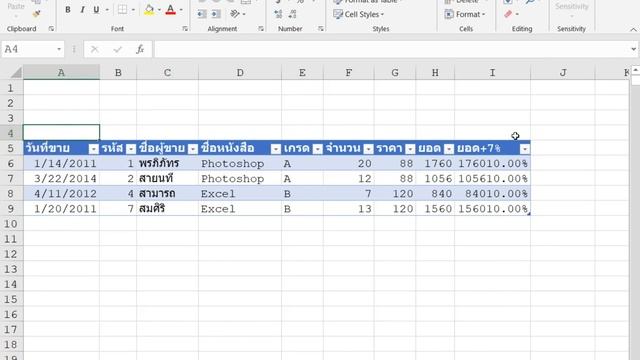Collapse the ribbon with the chevron
Screen dimensions: 640x360
coord(633,29)
